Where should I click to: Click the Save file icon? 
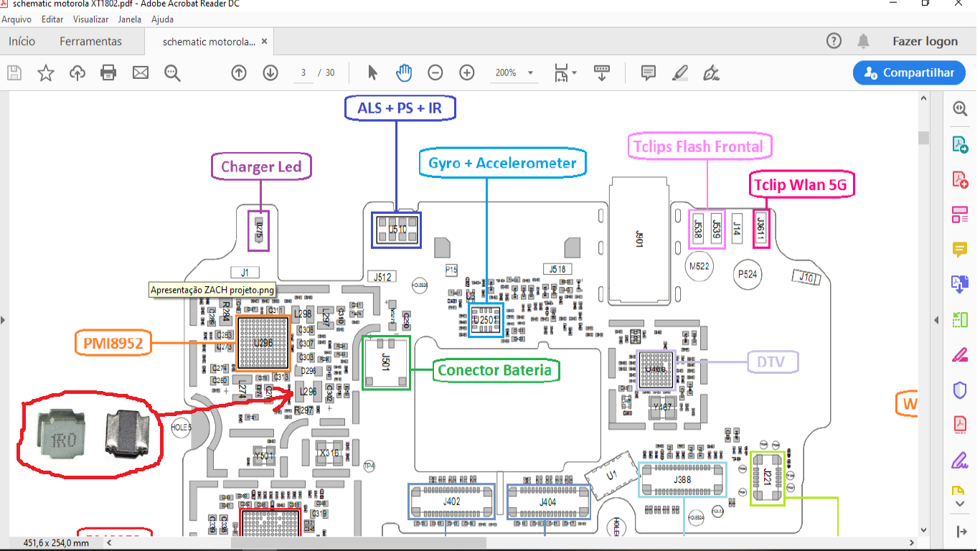click(x=14, y=72)
